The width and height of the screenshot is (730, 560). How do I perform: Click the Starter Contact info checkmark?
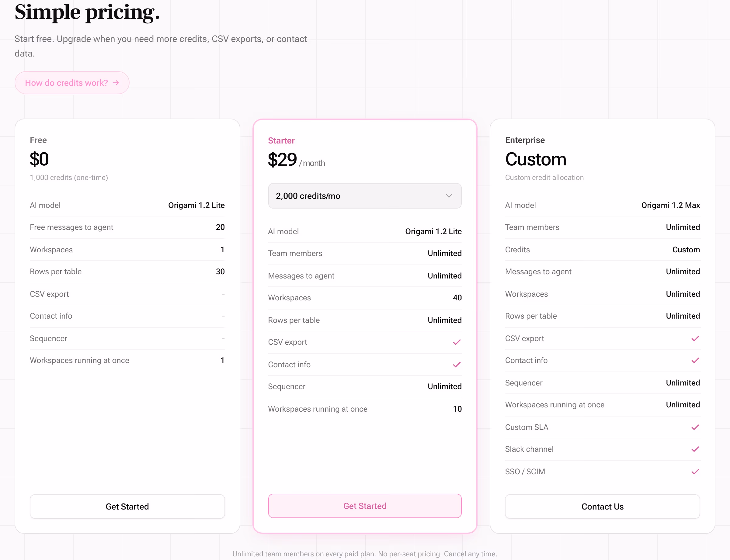(x=457, y=364)
